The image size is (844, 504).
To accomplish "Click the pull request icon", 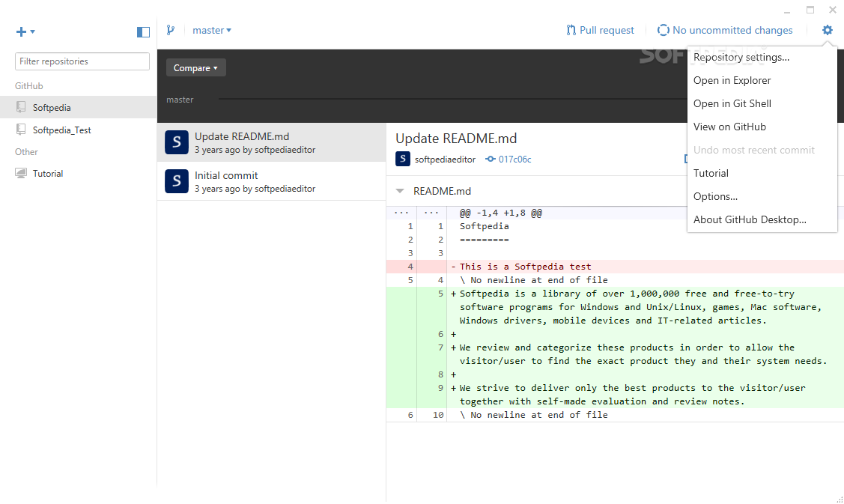I will (571, 30).
